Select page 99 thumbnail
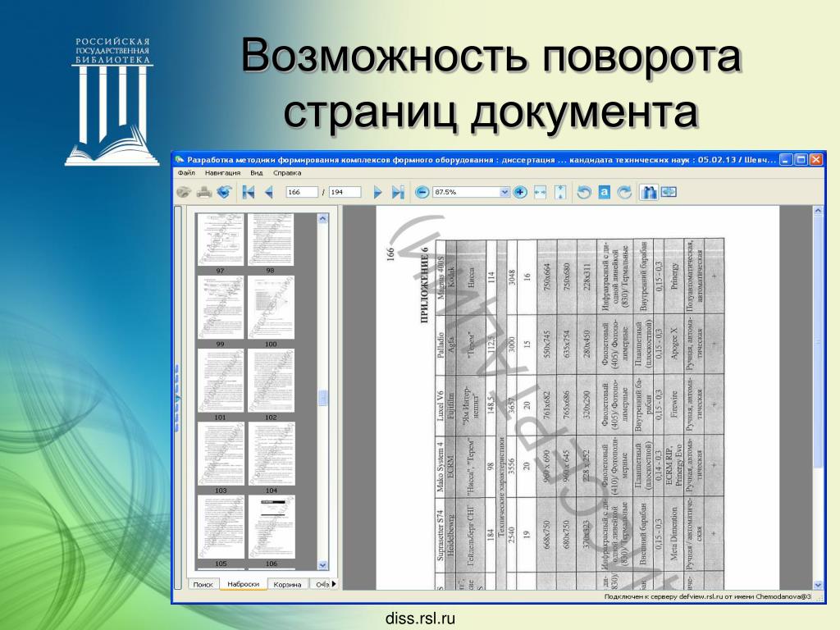Image resolution: width=840 pixels, height=630 pixels. pyautogui.click(x=220, y=308)
